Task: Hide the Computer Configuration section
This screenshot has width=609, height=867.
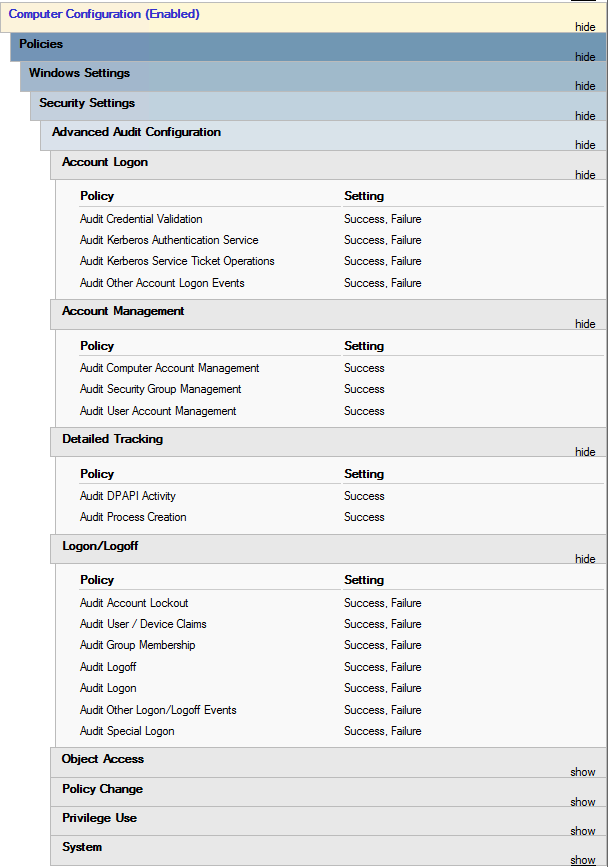Action: pos(585,27)
